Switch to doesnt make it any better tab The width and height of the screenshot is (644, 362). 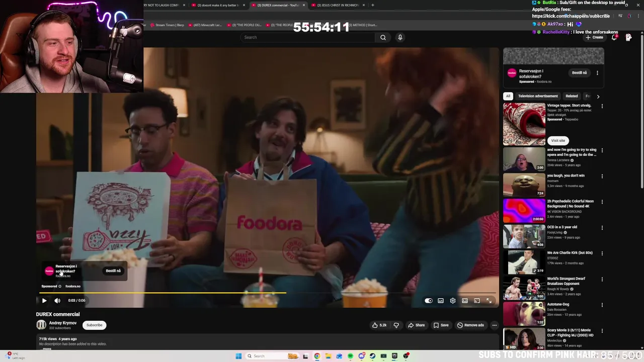click(219, 5)
